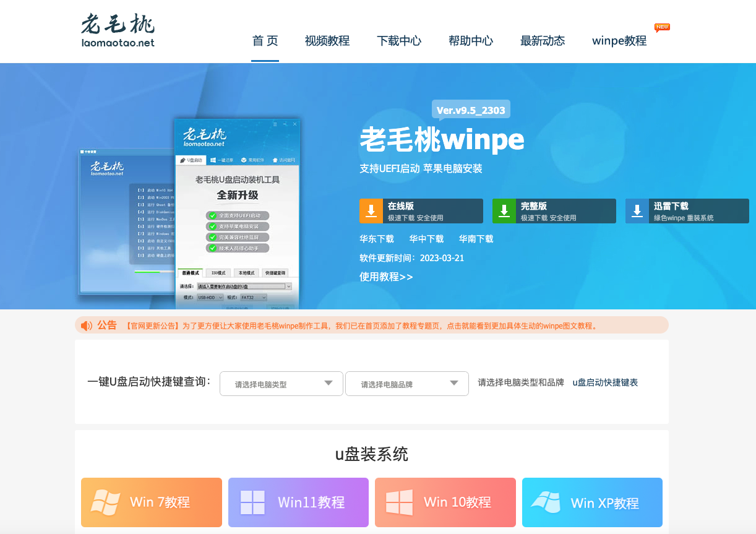The height and width of the screenshot is (534, 756).
Task: Open the winpe教程 navigation item
Action: coord(619,41)
